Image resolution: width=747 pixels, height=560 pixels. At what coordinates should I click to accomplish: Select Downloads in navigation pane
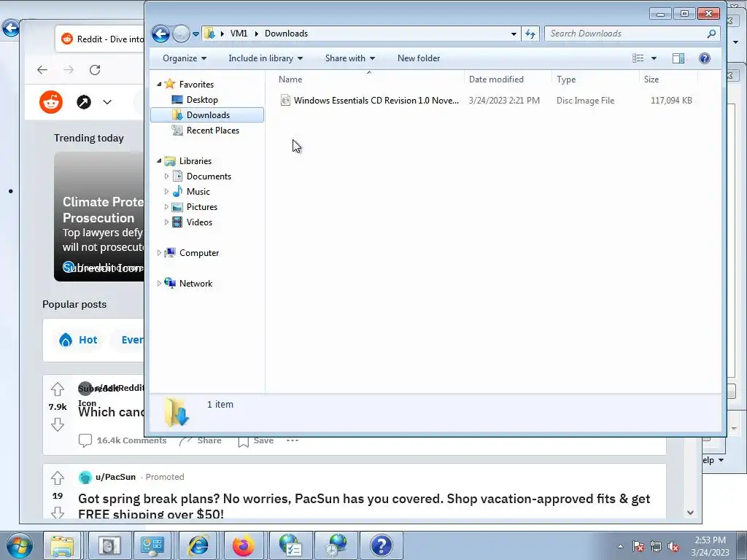point(207,114)
